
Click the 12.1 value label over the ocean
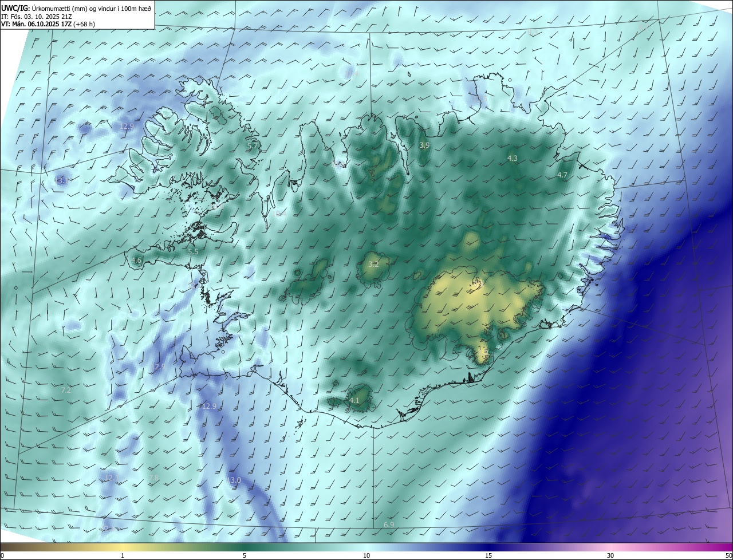point(111,478)
